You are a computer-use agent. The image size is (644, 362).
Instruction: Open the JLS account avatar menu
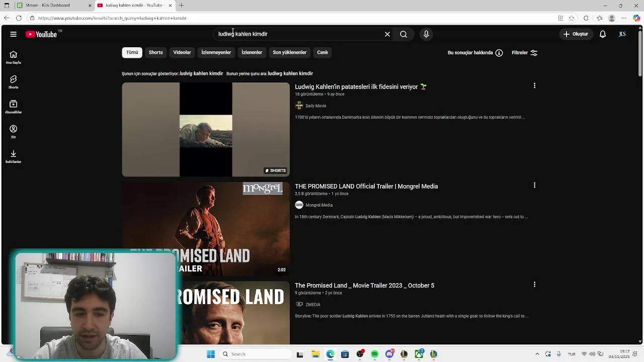(x=622, y=34)
